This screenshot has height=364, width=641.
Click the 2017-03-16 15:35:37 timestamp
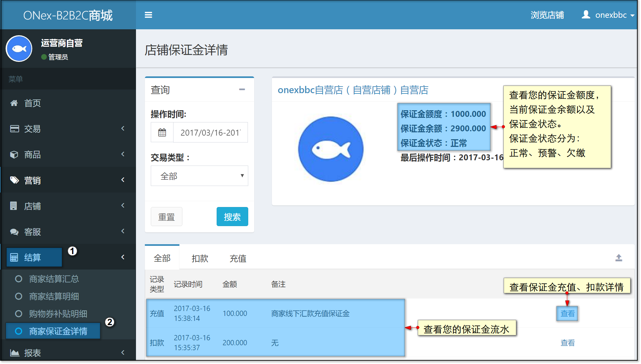click(192, 343)
